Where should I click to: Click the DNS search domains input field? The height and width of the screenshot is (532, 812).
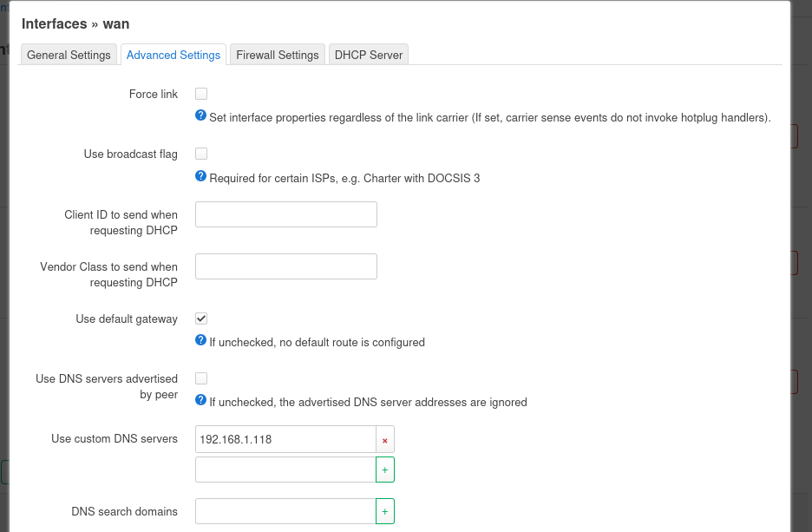click(x=285, y=511)
